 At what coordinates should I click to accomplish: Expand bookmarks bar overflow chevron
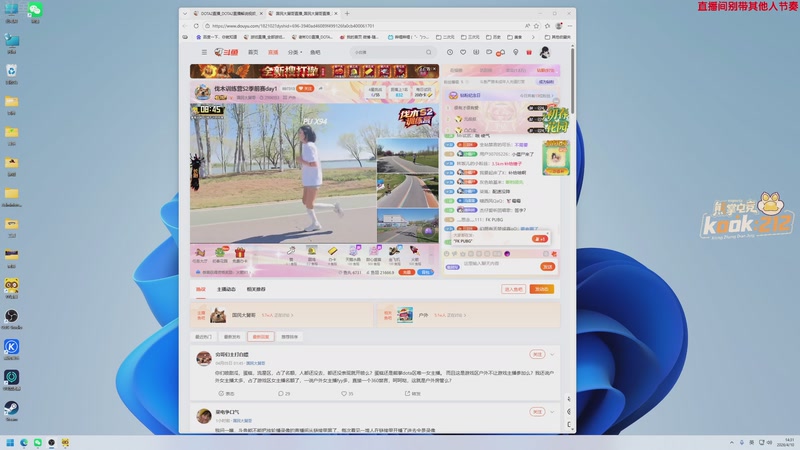(x=533, y=37)
